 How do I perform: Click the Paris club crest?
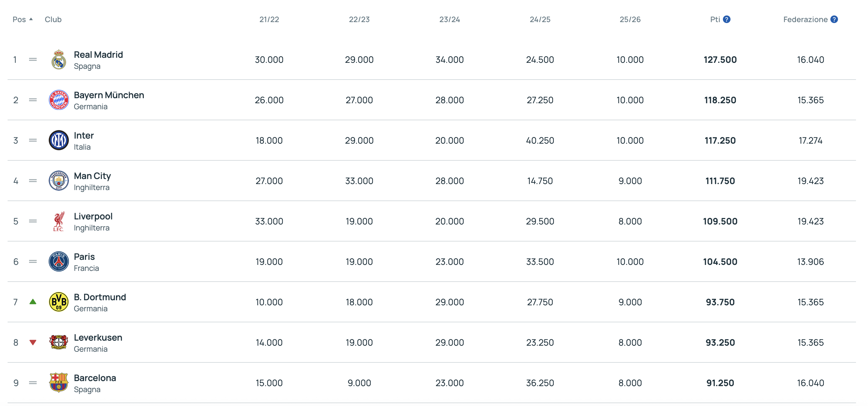pyautogui.click(x=58, y=262)
